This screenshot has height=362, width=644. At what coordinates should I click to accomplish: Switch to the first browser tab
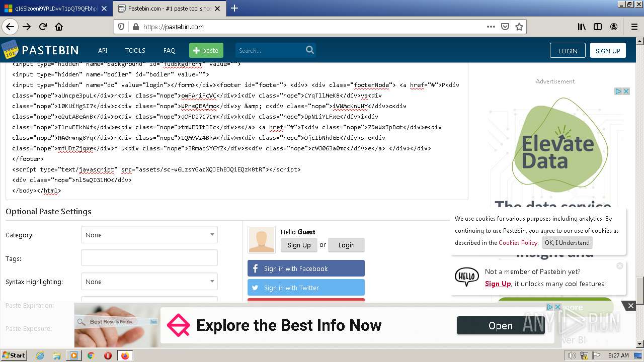pyautogui.click(x=55, y=9)
